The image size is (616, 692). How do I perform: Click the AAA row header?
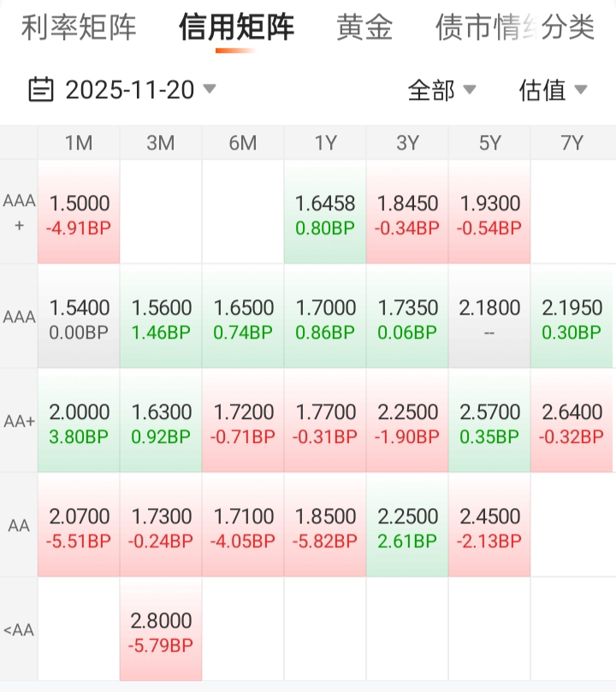tap(19, 317)
